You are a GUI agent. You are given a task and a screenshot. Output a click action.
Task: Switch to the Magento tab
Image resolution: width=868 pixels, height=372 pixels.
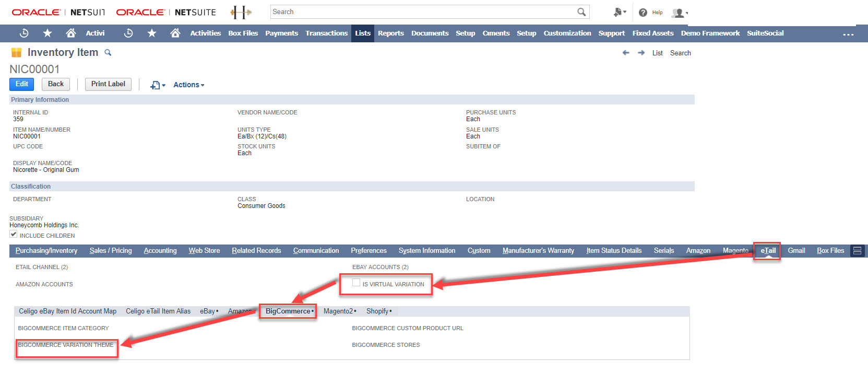point(735,251)
